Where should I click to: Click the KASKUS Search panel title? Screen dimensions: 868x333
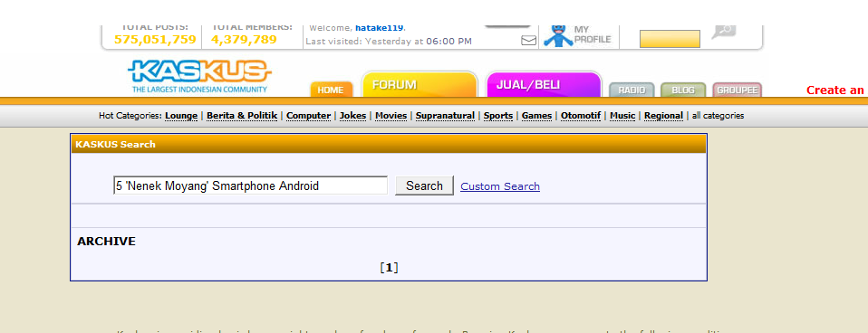[x=116, y=145]
